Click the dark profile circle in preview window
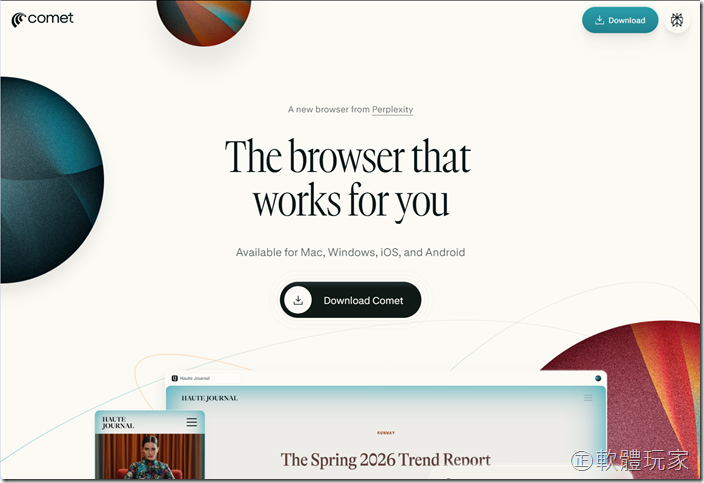 point(598,378)
